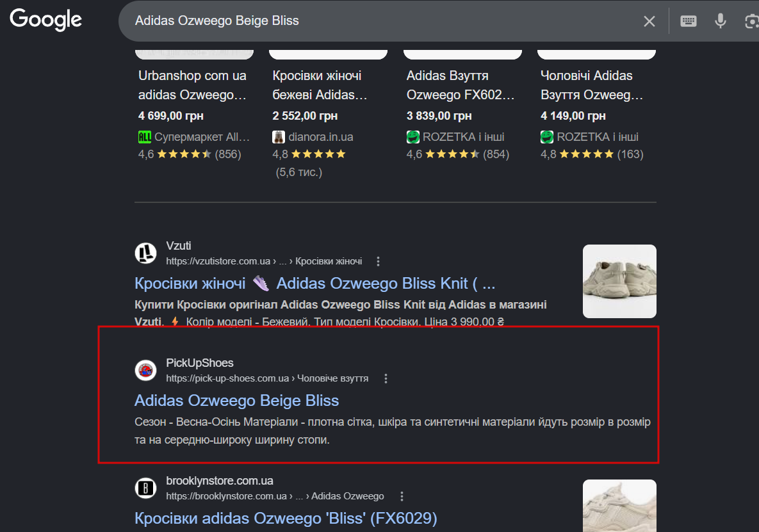
Task: Open the Adidas Ozweego Beige Bliss result
Action: pos(237,401)
